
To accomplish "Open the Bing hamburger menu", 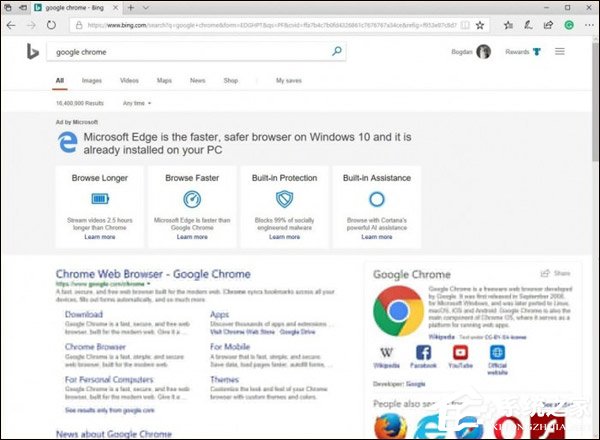I will [560, 51].
